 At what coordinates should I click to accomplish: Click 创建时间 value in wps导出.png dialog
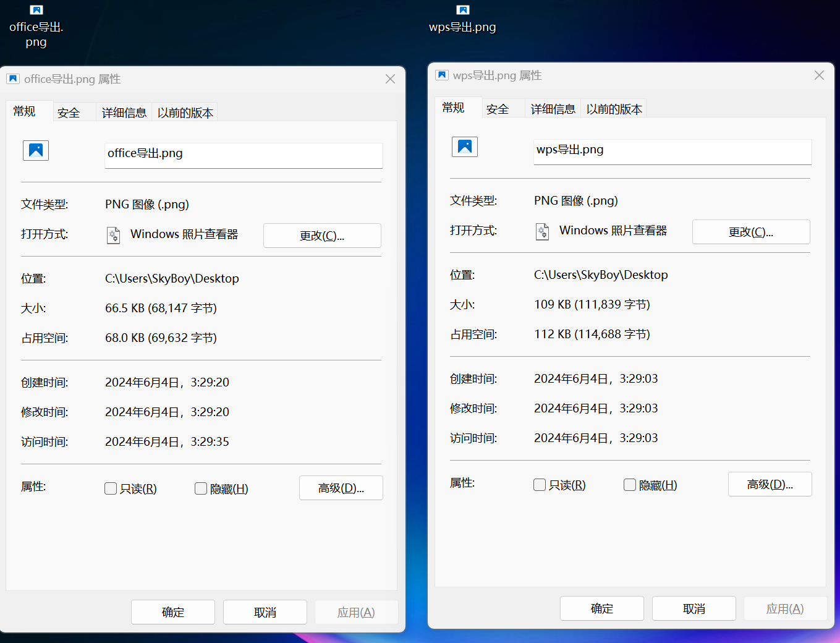pyautogui.click(x=596, y=378)
